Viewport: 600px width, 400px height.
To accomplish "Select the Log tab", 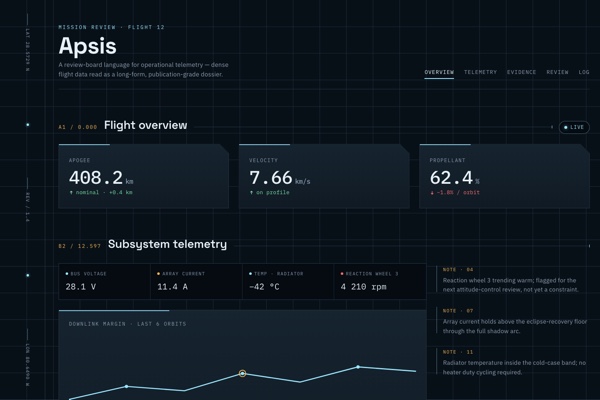I will [584, 72].
